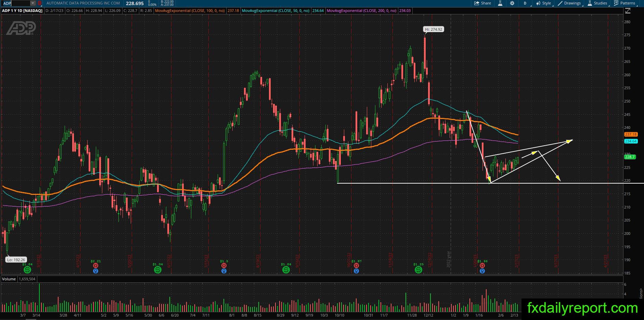Viewport: 644px width, 320px height.
Task: Click the D: 2/17/23 date readout
Action: tap(55, 11)
